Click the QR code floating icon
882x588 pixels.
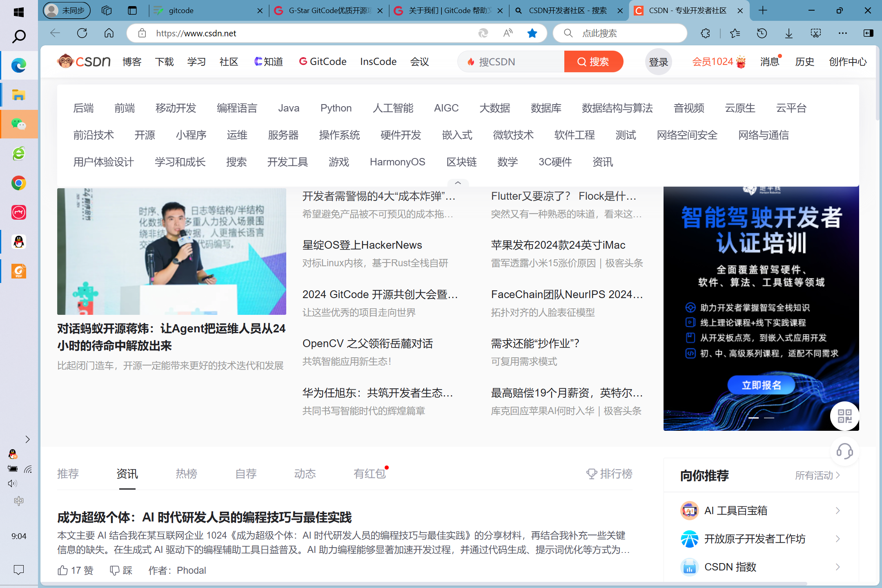click(x=844, y=416)
